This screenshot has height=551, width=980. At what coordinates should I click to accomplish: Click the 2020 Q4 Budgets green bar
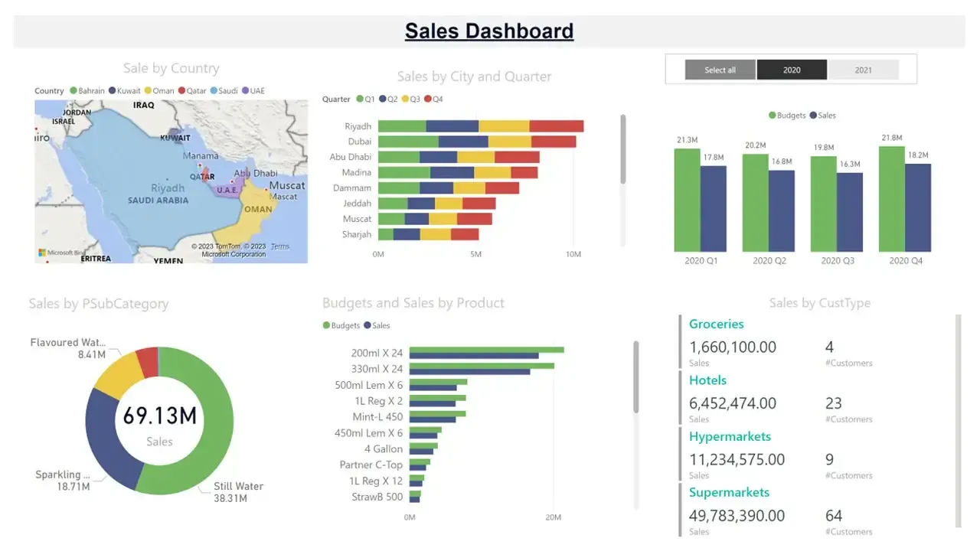click(891, 199)
